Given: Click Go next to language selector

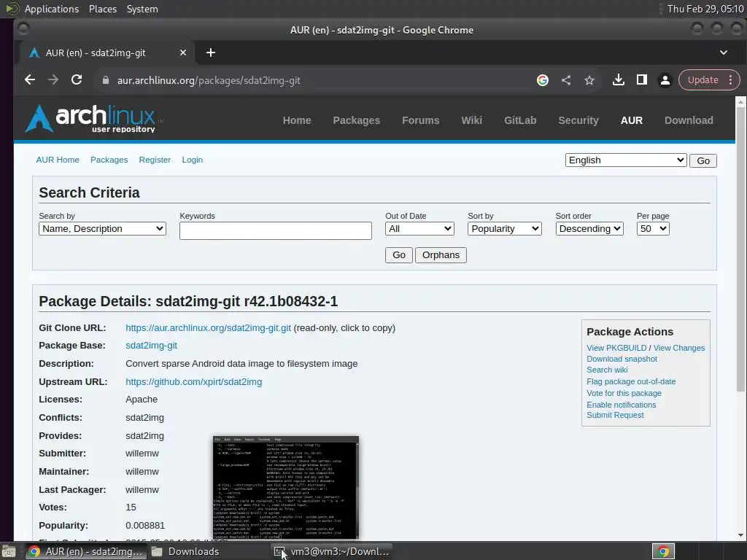Looking at the screenshot, I should click(x=703, y=161).
